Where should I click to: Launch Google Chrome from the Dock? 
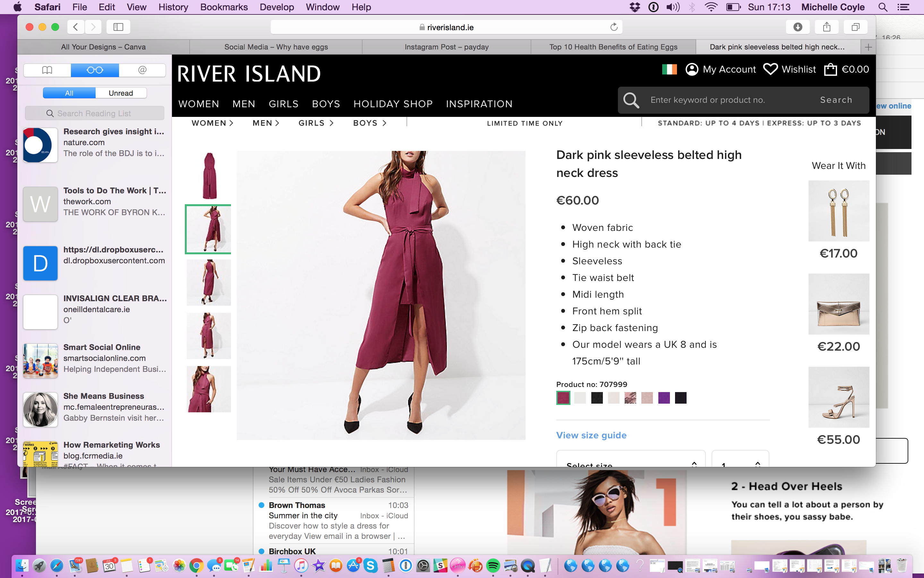[196, 565]
